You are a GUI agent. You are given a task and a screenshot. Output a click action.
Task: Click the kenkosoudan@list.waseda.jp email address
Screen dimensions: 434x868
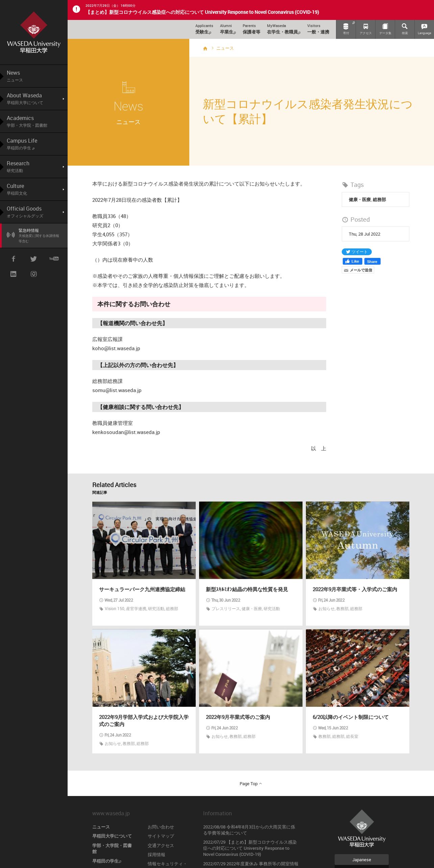tap(126, 432)
